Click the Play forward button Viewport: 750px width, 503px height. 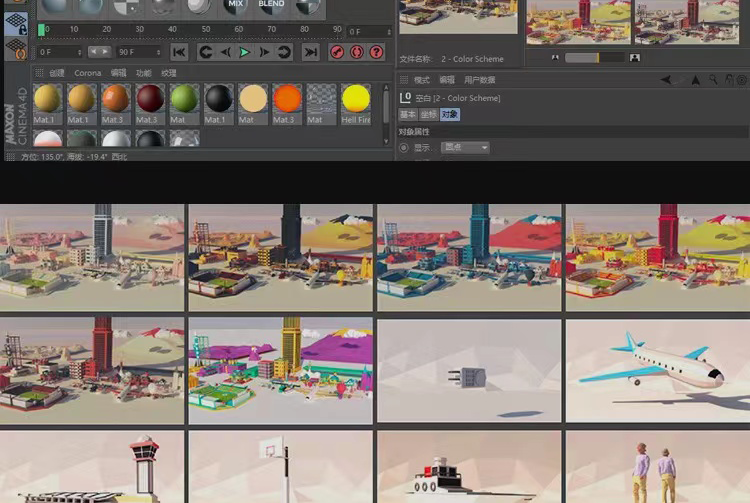[245, 52]
